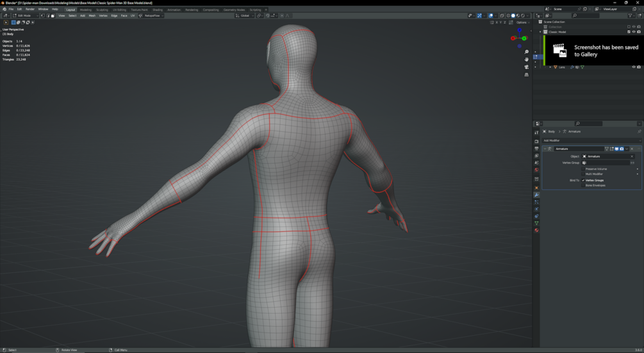
Task: Click the Vertex Group input field
Action: 606,163
